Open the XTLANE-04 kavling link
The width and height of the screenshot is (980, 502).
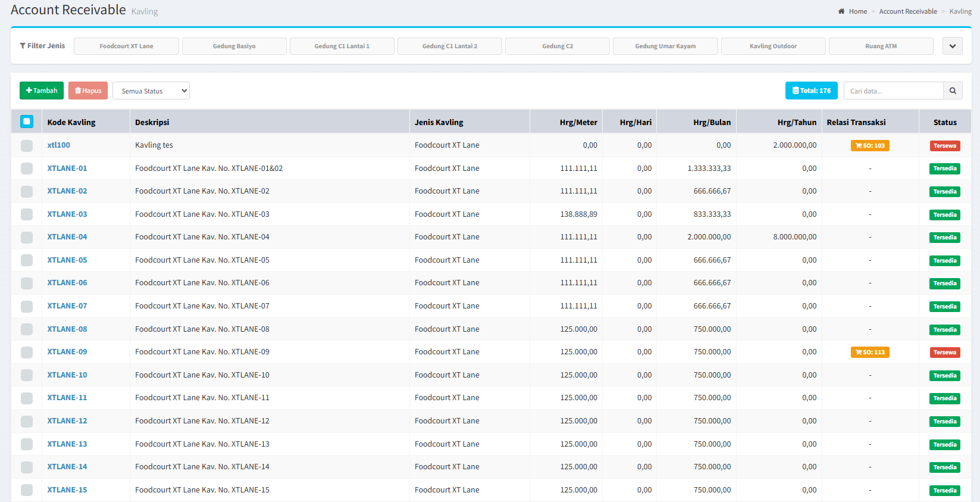67,237
